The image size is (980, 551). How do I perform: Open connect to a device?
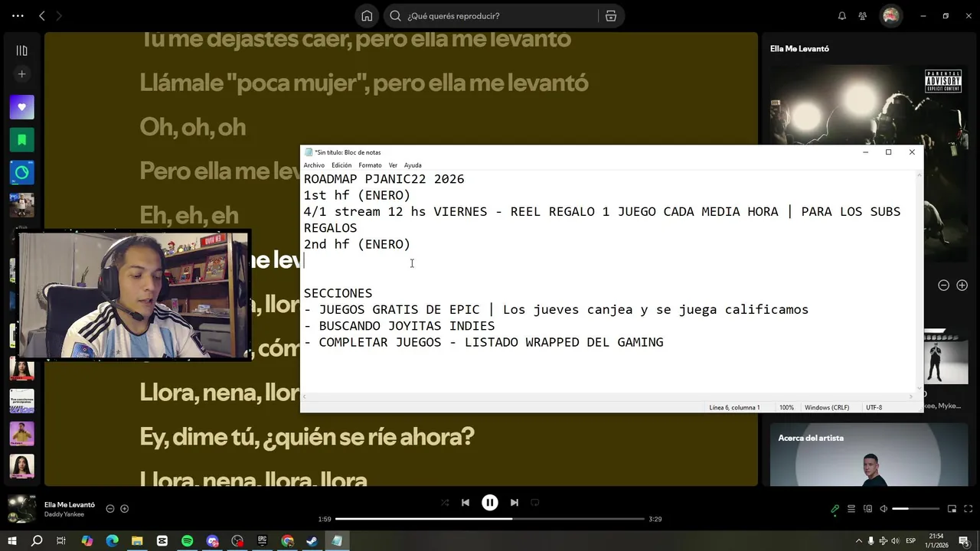click(867, 509)
